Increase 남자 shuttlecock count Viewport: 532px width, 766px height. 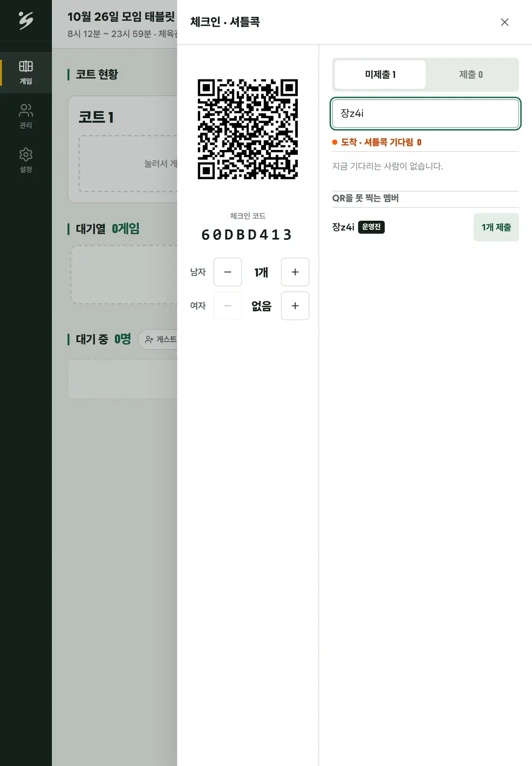295,272
